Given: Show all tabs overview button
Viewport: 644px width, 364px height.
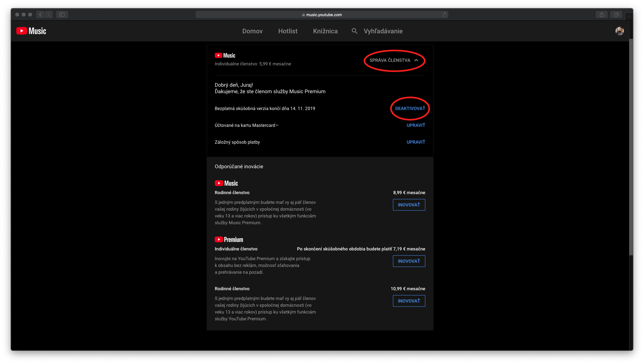Looking at the screenshot, I should coord(616,15).
